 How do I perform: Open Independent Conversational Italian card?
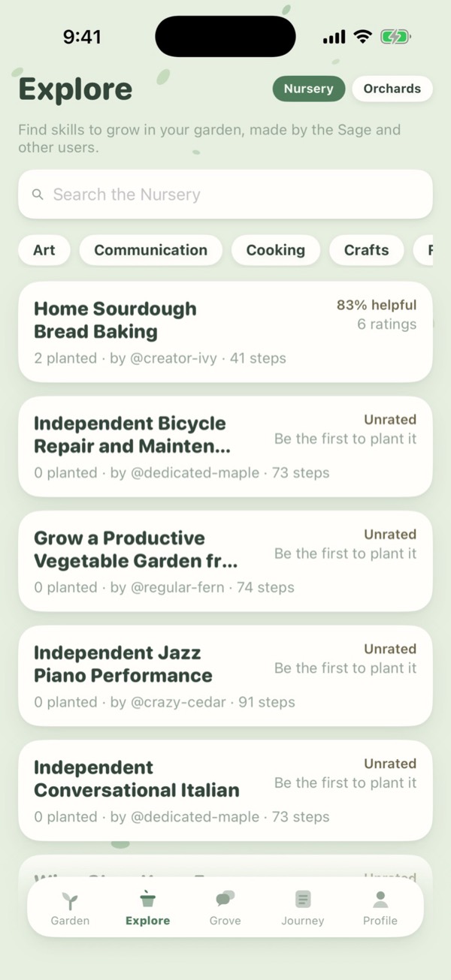pyautogui.click(x=225, y=791)
